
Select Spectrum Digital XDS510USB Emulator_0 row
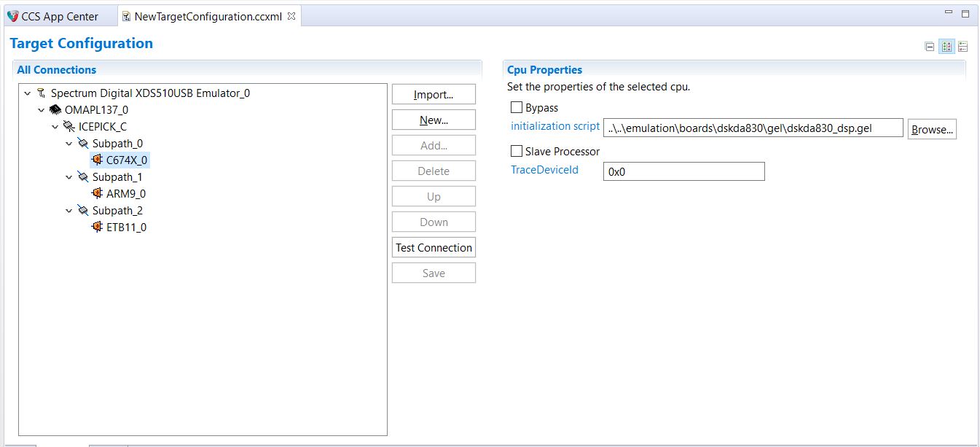[151, 93]
